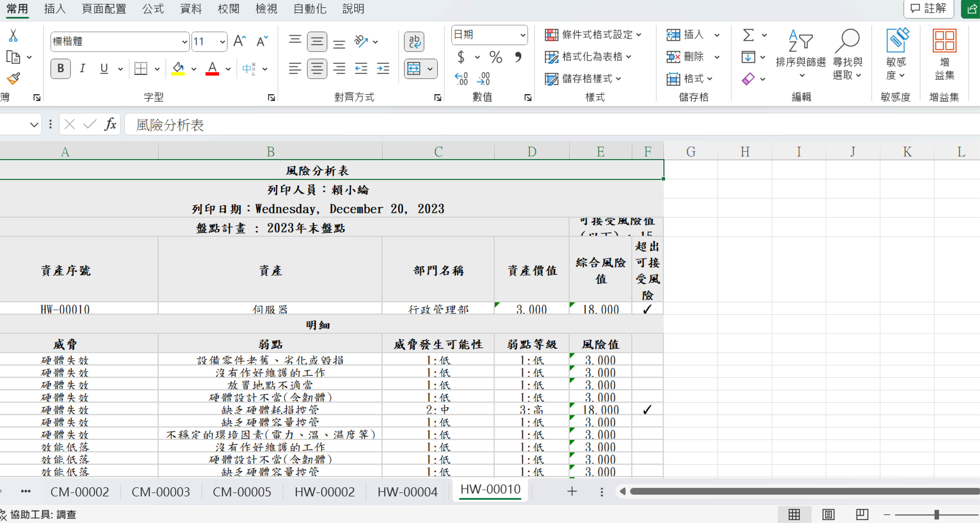Click the Increase Decimal icon
Viewport: 980px width, 523px height.
(x=461, y=79)
